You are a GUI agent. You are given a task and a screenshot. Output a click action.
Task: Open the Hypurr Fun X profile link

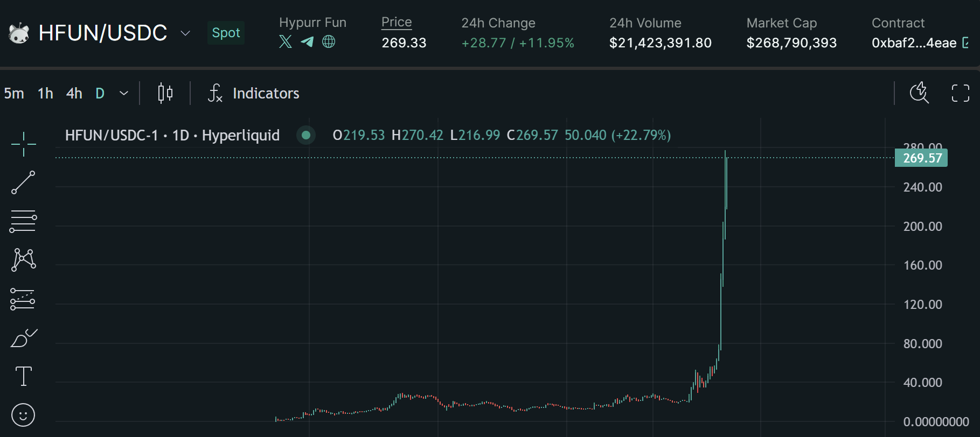[x=286, y=41]
